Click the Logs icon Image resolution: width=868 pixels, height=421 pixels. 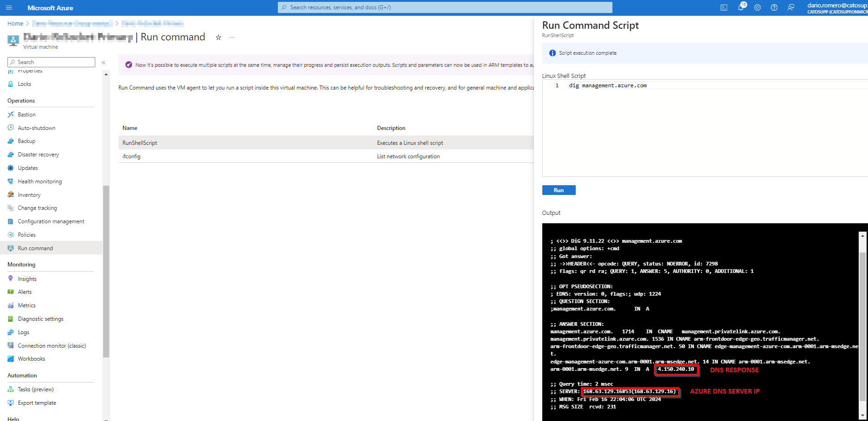11,332
